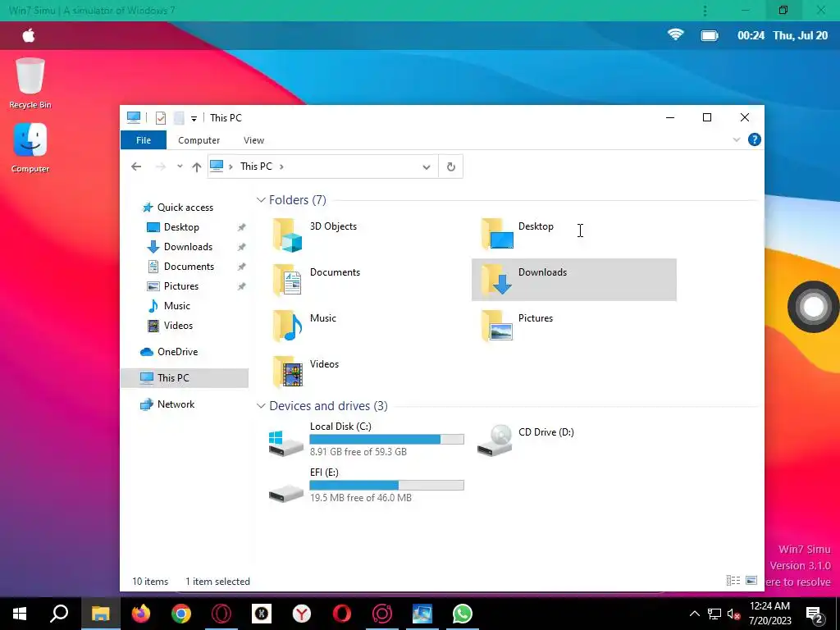
Task: Go back with the left arrow button
Action: 136,167
